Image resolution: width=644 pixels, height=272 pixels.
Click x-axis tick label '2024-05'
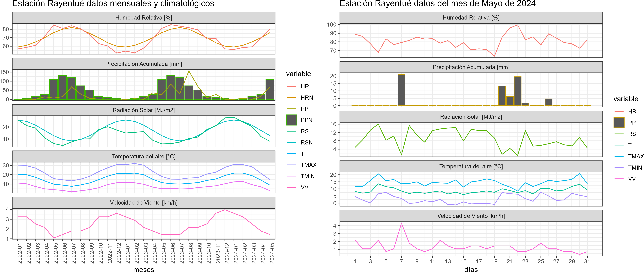(272, 253)
